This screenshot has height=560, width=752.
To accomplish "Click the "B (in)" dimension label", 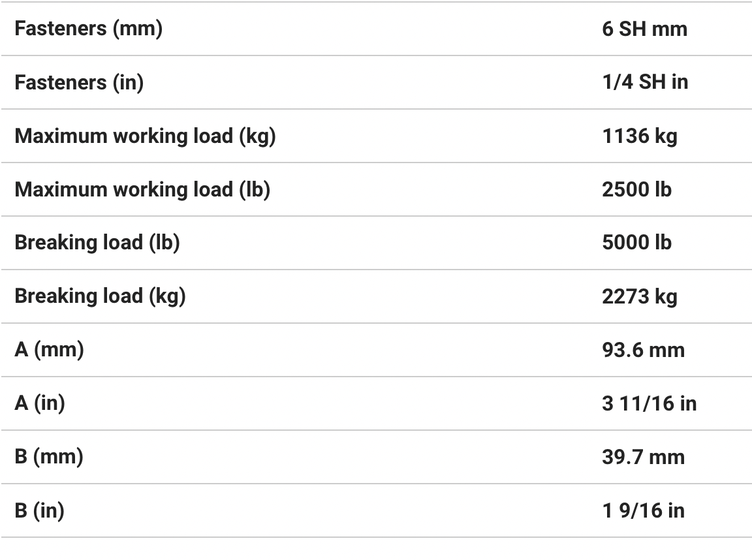I will (39, 510).
